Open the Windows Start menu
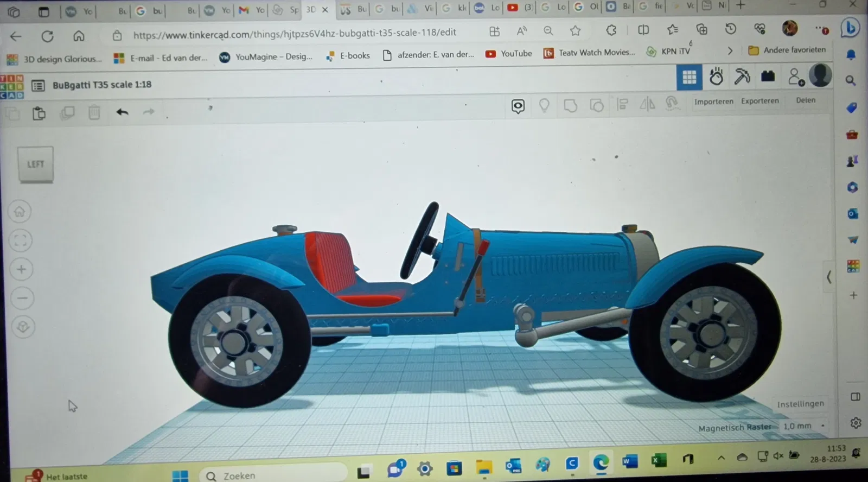868x482 pixels. 180,476
